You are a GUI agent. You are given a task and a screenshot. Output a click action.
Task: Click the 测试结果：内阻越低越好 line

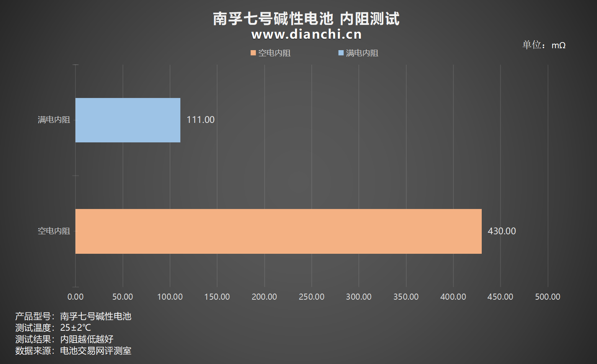(x=64, y=339)
